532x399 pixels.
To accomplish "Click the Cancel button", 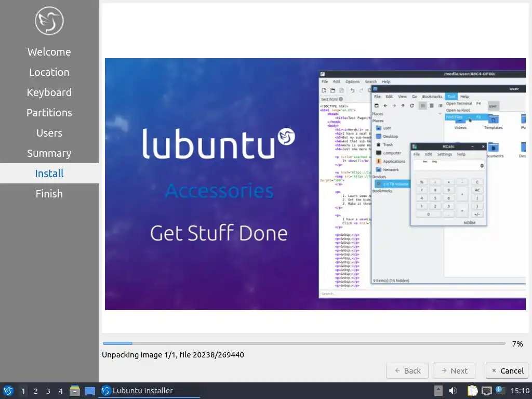I will [x=507, y=371].
